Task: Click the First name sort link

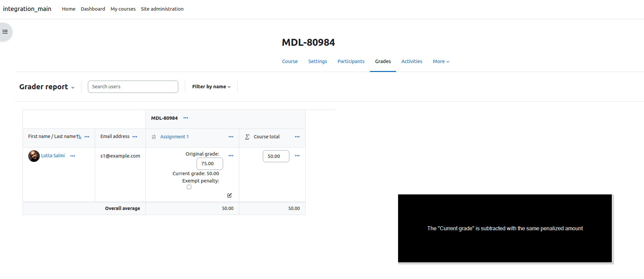Action: pyautogui.click(x=39, y=136)
